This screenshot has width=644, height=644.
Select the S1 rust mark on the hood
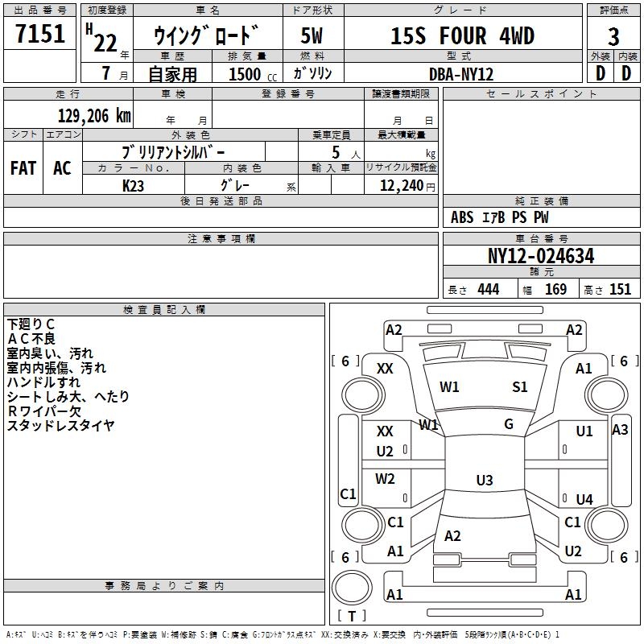(520, 387)
